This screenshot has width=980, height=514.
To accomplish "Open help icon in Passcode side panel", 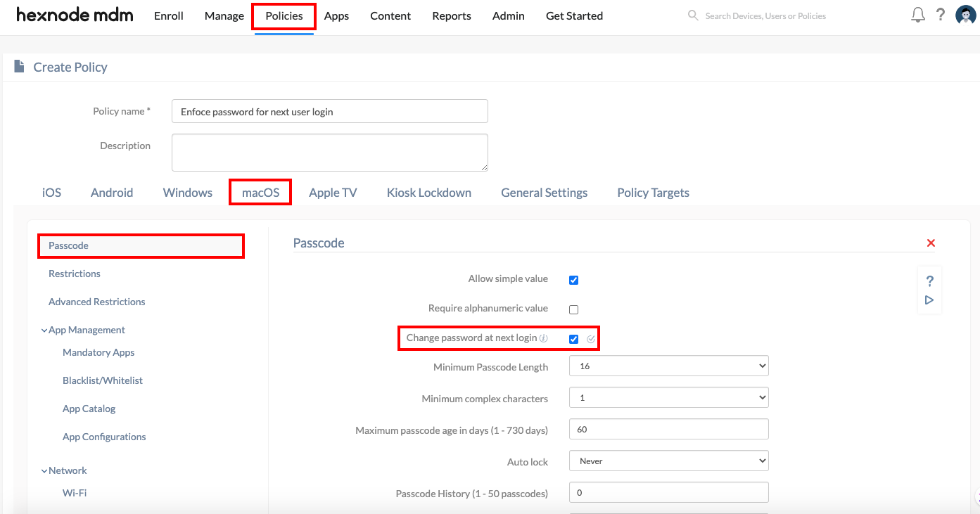I will click(929, 281).
